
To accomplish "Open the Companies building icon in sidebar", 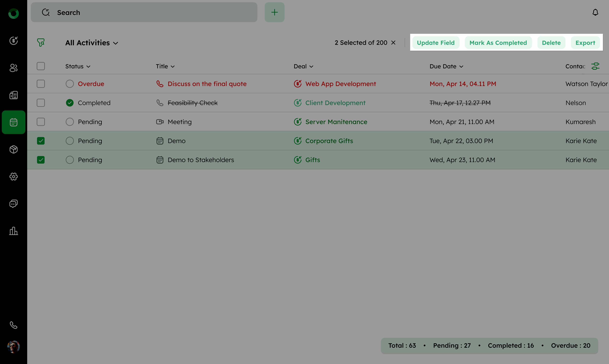I will coord(14,95).
